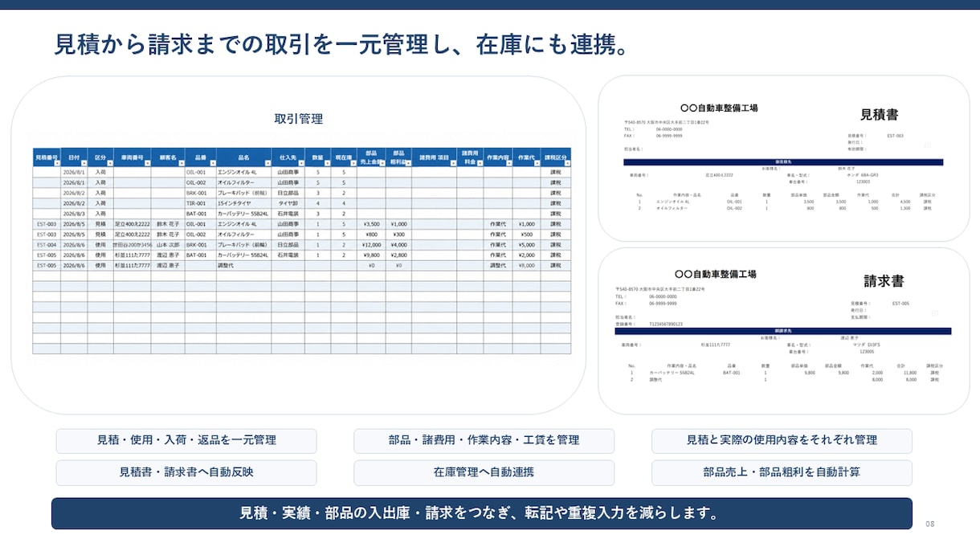Click the 部品・諸費用・作業内容・工賃を管理 box

coord(484,440)
